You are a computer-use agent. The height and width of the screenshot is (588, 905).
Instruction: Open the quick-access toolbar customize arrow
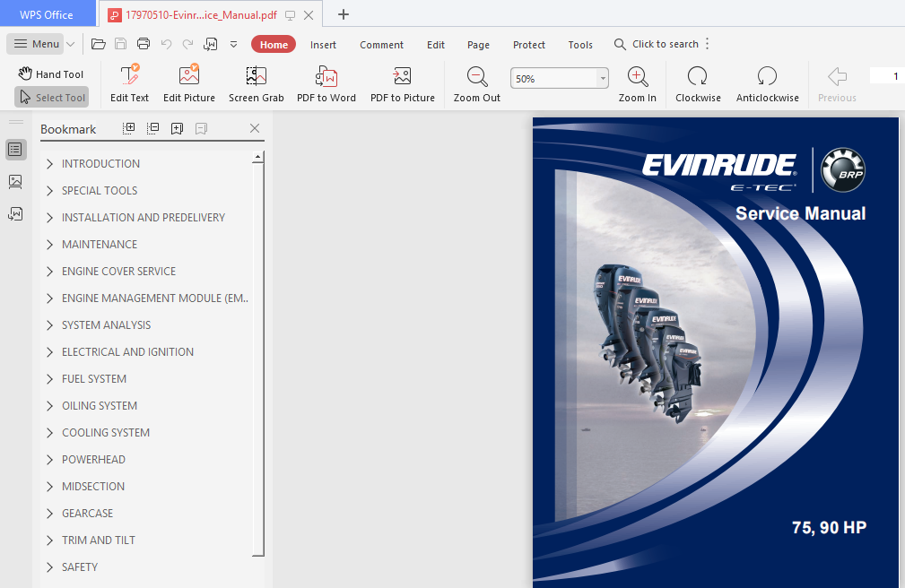[x=234, y=44]
